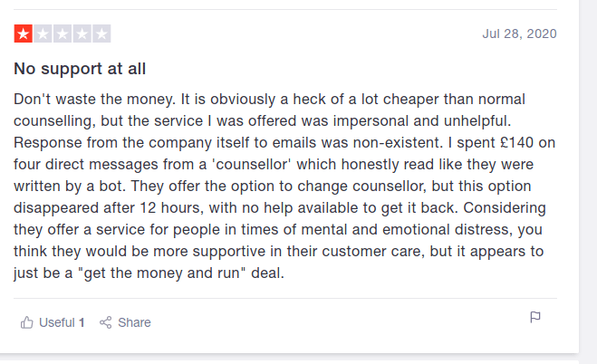Click the fourth grey star
The height and width of the screenshot is (364, 597).
pos(82,34)
